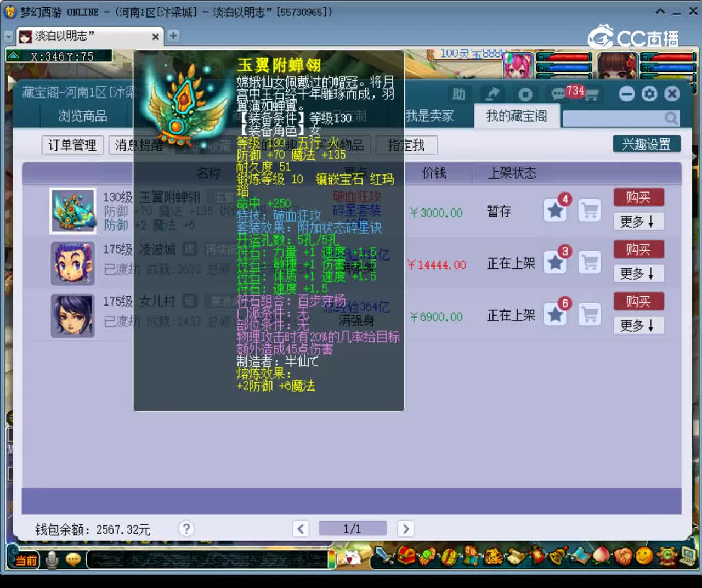Minimize treasure pavilion with round minus button
Viewport: 702px width, 588px height.
[x=627, y=94]
